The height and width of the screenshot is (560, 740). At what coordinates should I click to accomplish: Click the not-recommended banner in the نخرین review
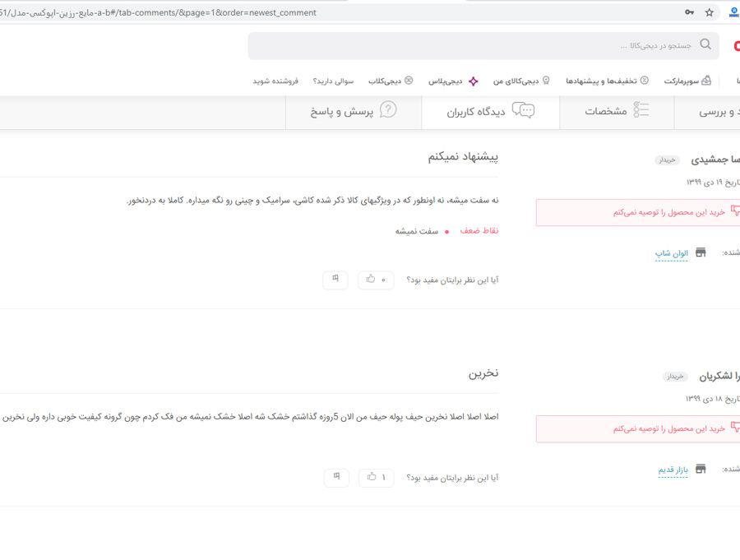click(638, 428)
